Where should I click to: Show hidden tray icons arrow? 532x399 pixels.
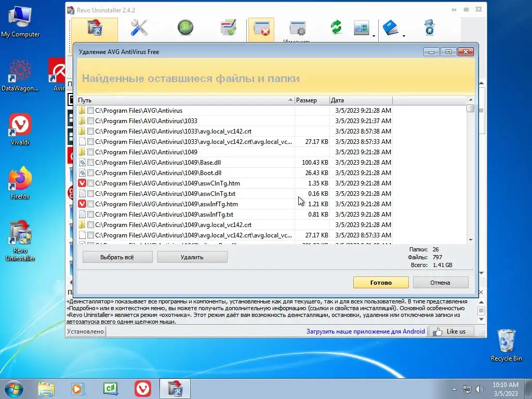click(x=454, y=389)
